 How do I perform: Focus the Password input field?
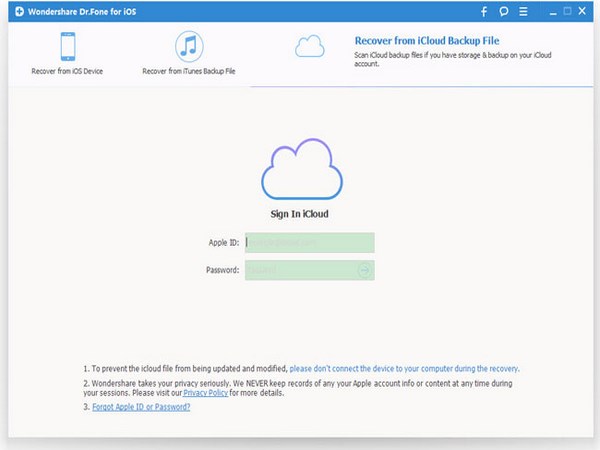tap(310, 270)
